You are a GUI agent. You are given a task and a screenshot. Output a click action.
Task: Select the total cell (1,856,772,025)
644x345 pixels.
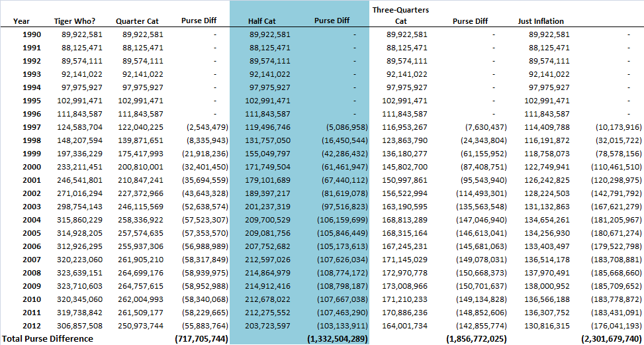tap(470, 338)
